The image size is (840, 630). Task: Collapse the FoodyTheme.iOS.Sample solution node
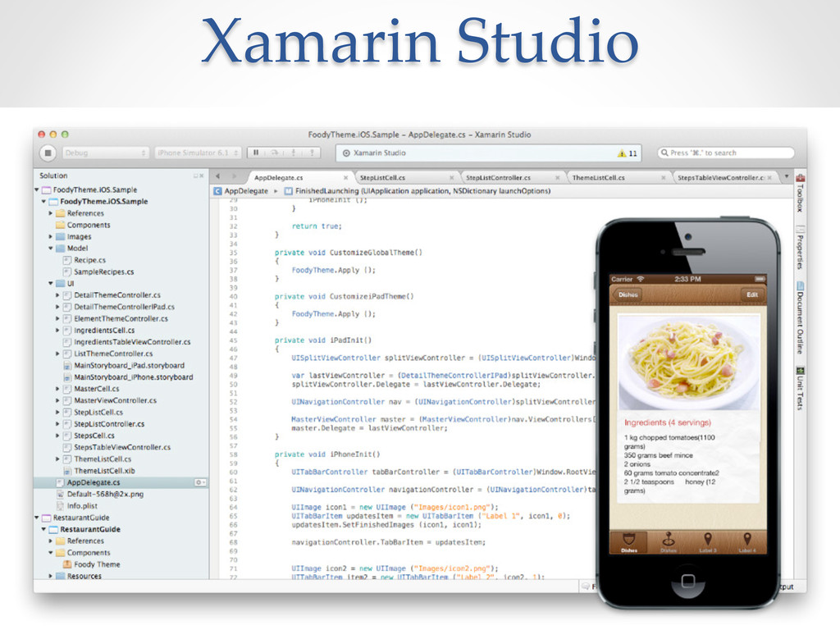[x=37, y=189]
